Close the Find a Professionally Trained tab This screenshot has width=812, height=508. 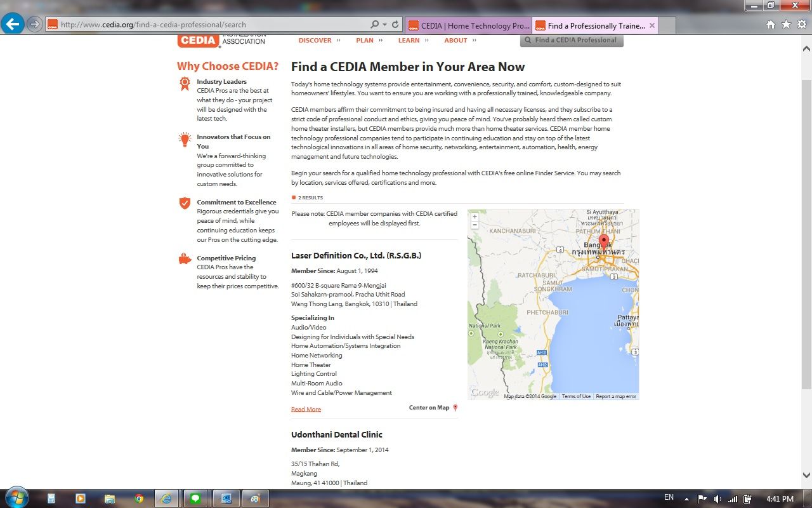coord(653,26)
